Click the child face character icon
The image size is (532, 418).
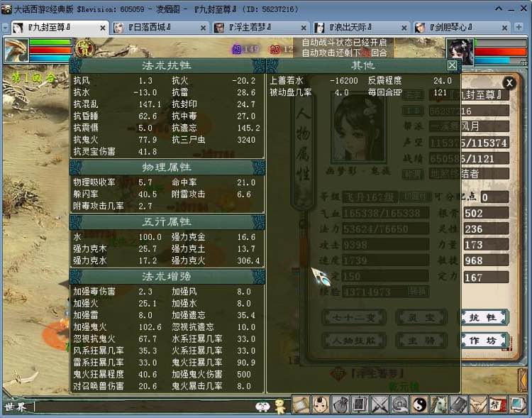click(x=320, y=405)
